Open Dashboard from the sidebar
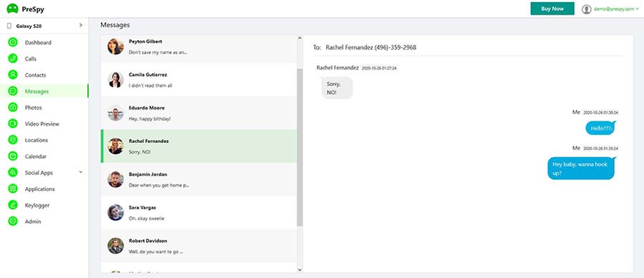The image size is (644, 278). pos(38,43)
